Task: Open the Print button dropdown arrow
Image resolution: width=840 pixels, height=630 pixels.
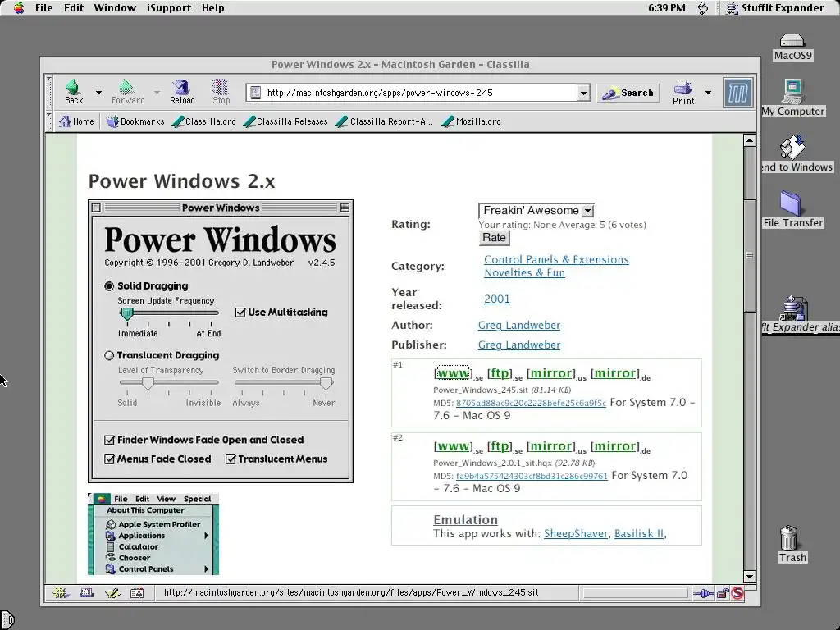Action: (708, 93)
